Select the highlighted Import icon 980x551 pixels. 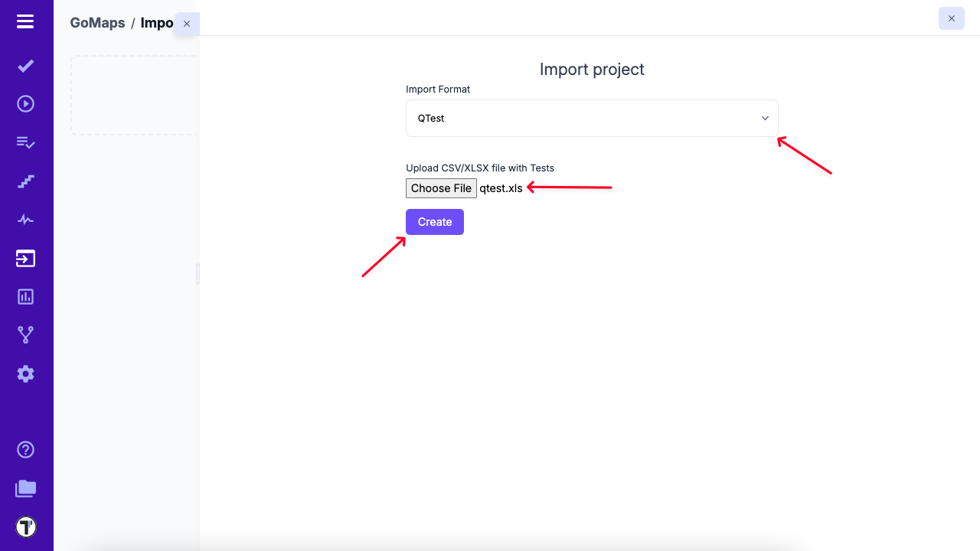pyautogui.click(x=25, y=258)
